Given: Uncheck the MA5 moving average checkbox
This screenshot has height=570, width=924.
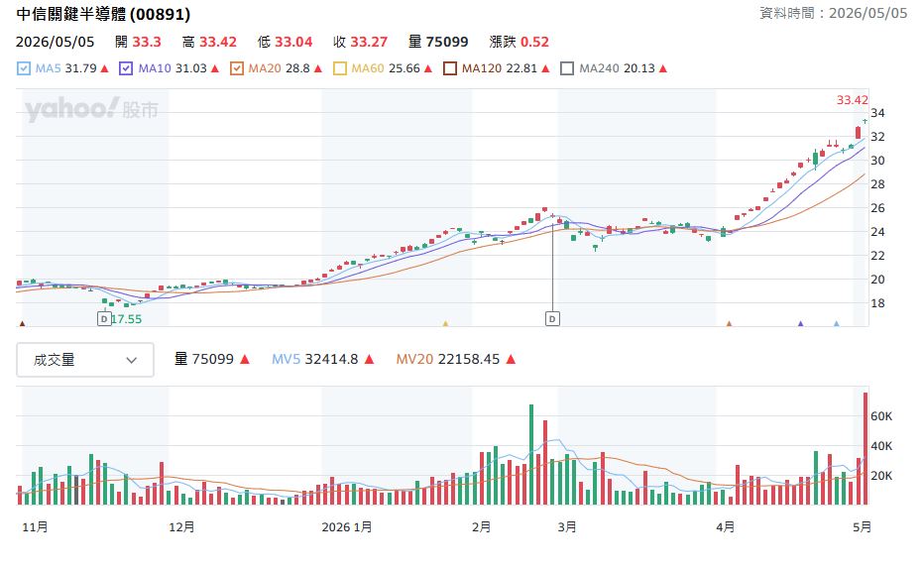Looking at the screenshot, I should 24,68.
